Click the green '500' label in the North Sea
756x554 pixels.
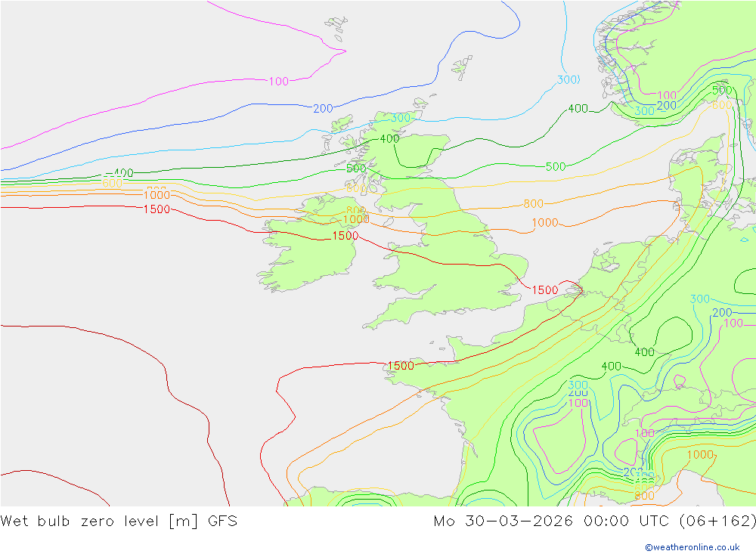(556, 167)
